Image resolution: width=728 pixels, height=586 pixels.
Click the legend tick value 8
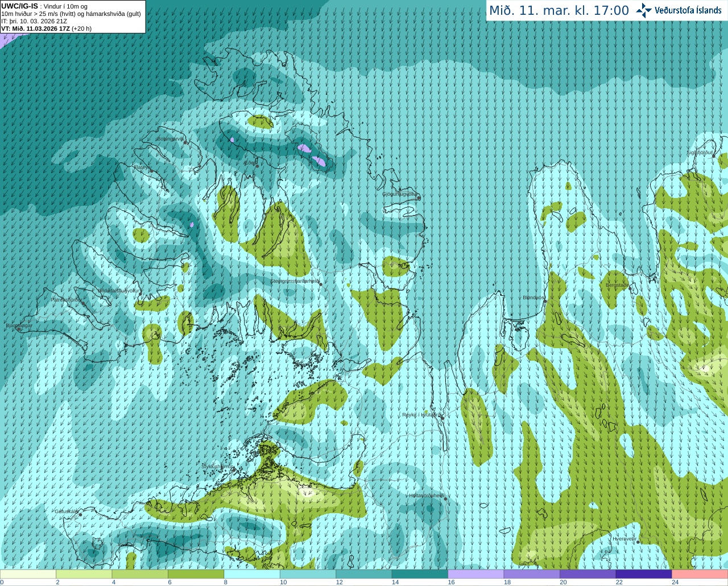(x=226, y=582)
